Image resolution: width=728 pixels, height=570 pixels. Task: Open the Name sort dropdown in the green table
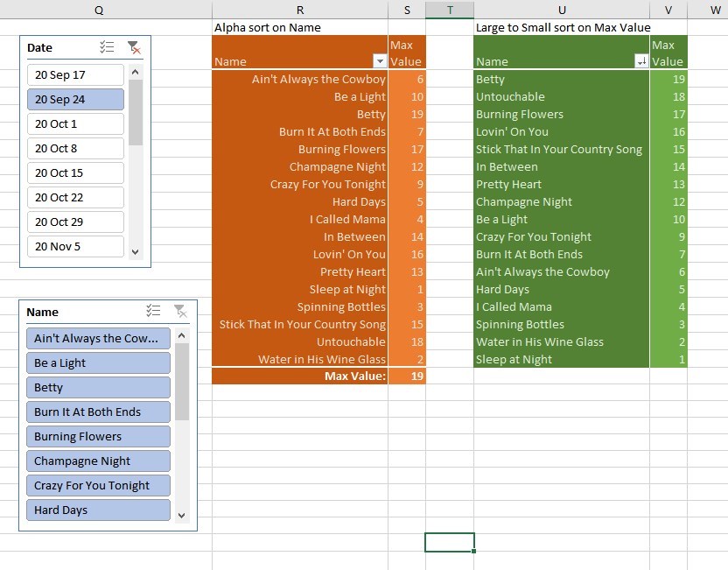(x=641, y=61)
